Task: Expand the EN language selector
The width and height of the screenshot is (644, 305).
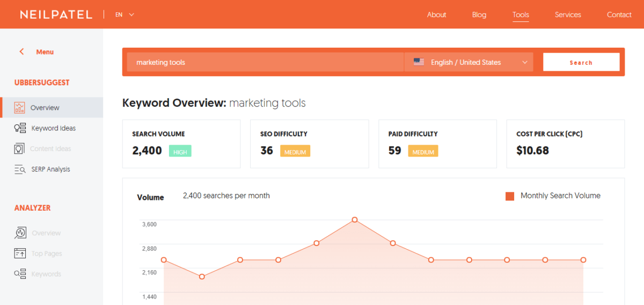Action: tap(125, 14)
